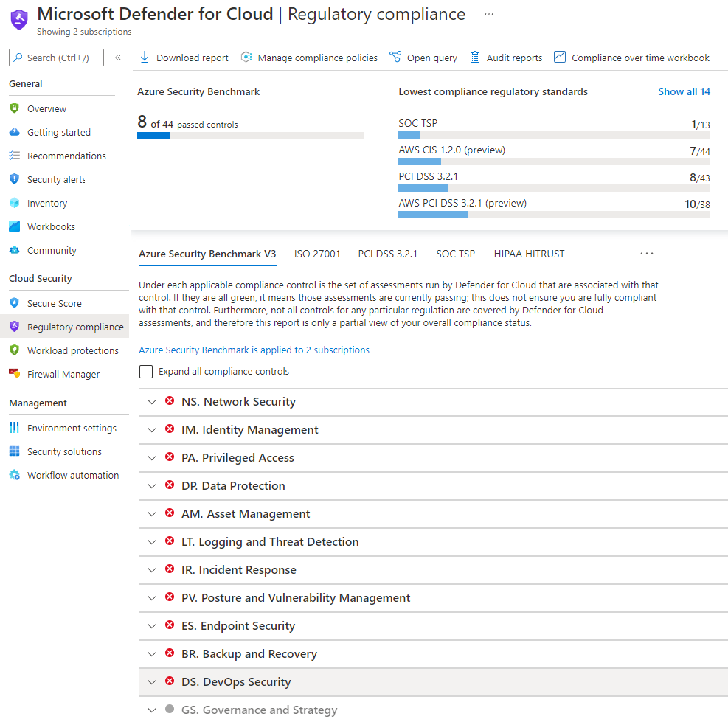Click the Regulatory compliance sidebar icon
This screenshot has width=728, height=725.
[15, 326]
